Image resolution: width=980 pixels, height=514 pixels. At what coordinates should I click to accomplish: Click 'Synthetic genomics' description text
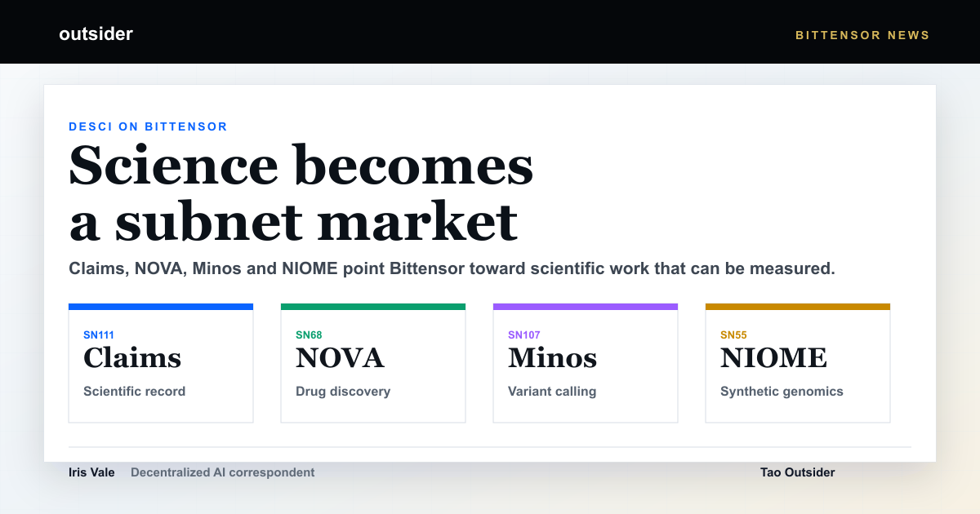(782, 392)
